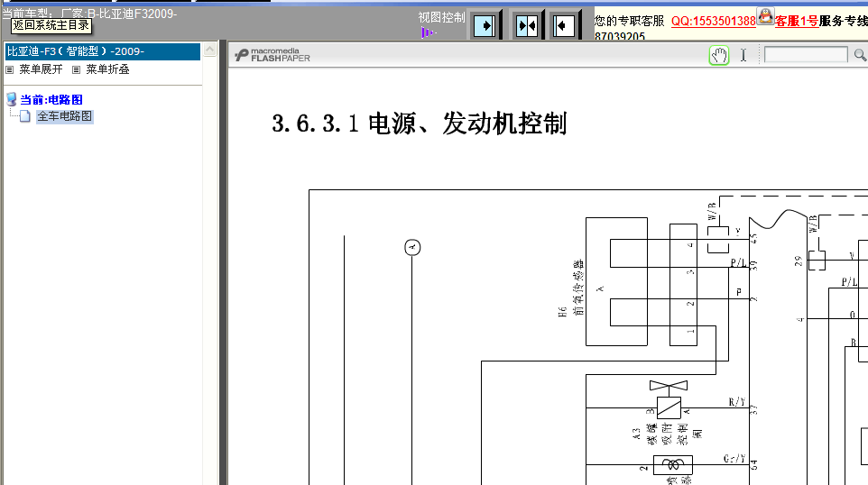Click the right-arrow view control button
868x485 pixels.
tap(485, 25)
